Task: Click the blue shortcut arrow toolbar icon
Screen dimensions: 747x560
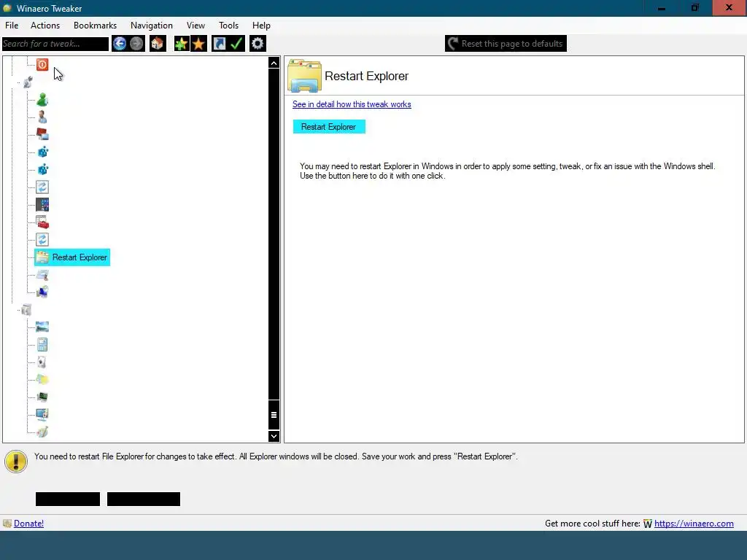Action: pyautogui.click(x=219, y=44)
